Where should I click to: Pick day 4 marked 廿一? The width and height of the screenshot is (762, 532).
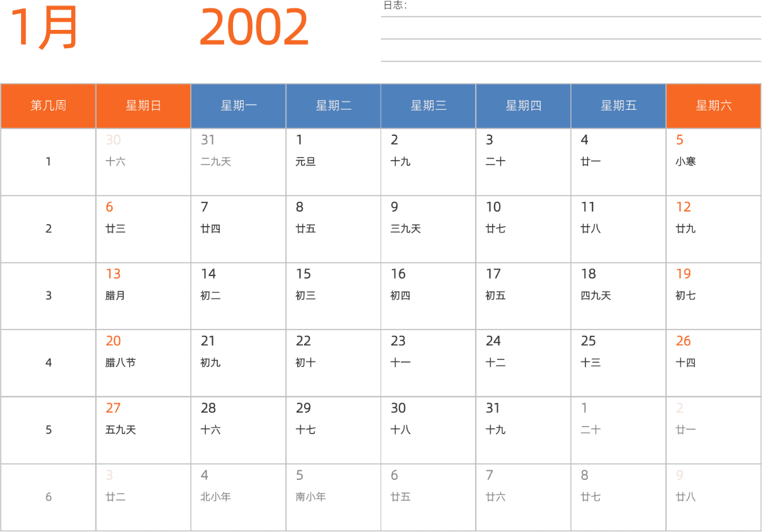(618, 162)
